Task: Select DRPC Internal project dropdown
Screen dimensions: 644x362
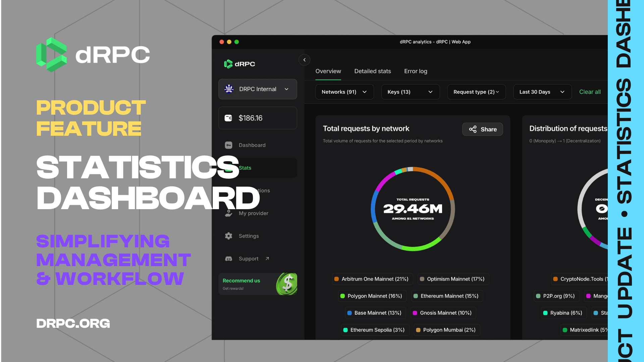Action: click(x=257, y=89)
